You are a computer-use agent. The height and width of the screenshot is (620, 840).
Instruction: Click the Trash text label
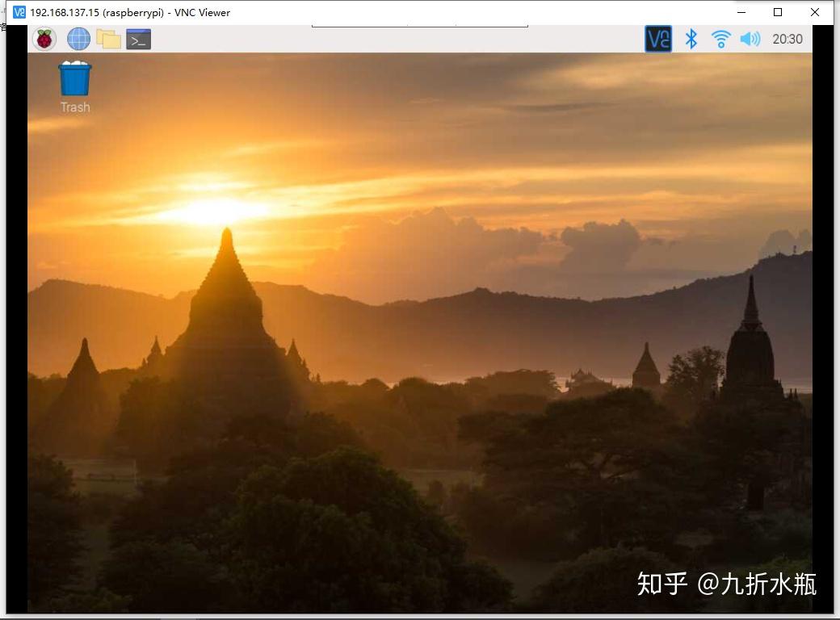point(75,107)
